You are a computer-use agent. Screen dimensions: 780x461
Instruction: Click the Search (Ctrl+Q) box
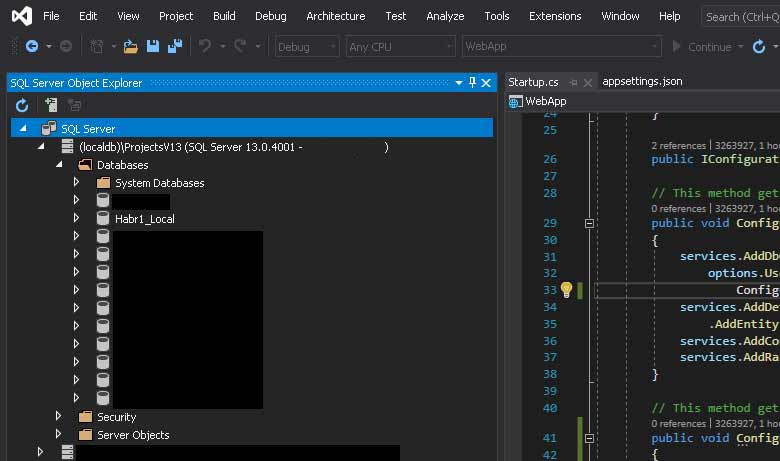741,16
